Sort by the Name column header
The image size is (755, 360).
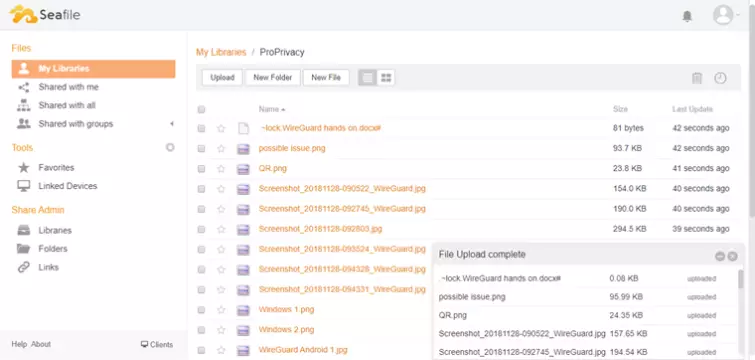point(272,109)
